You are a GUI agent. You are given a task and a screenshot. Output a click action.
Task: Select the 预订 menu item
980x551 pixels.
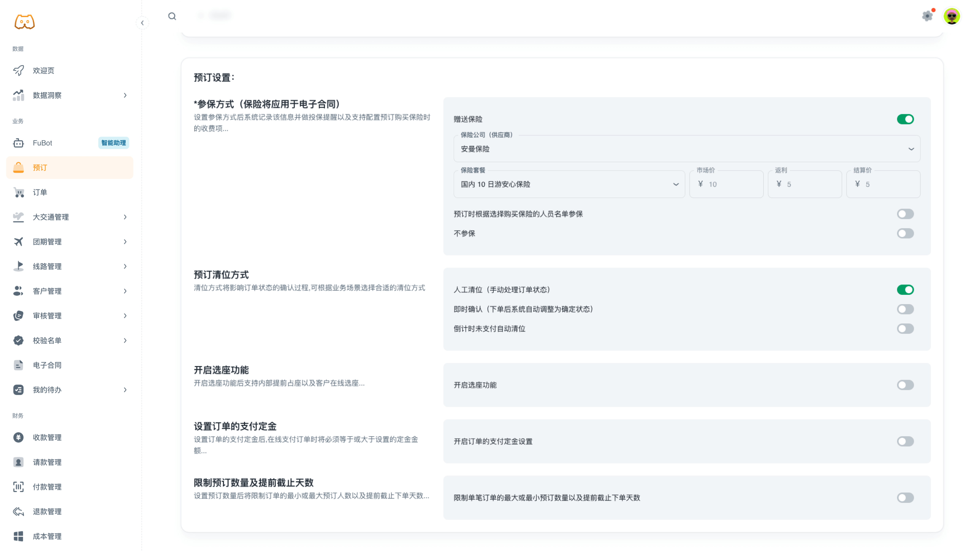pyautogui.click(x=70, y=168)
